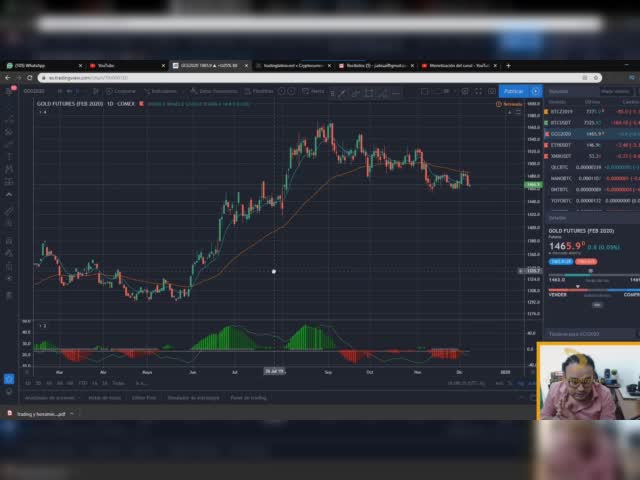
Task: Open chart settings gear icon in toolbar
Action: click(465, 91)
